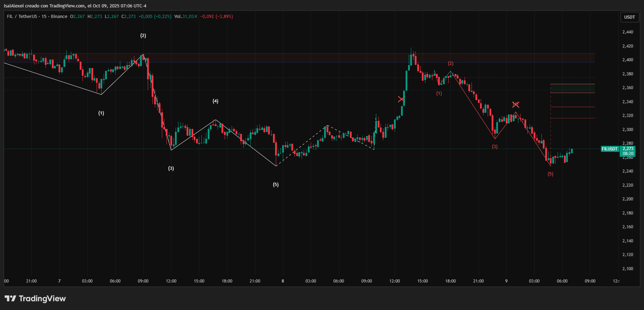Select the open value O2,267
Screen dimensions: 644x310
click(77, 17)
